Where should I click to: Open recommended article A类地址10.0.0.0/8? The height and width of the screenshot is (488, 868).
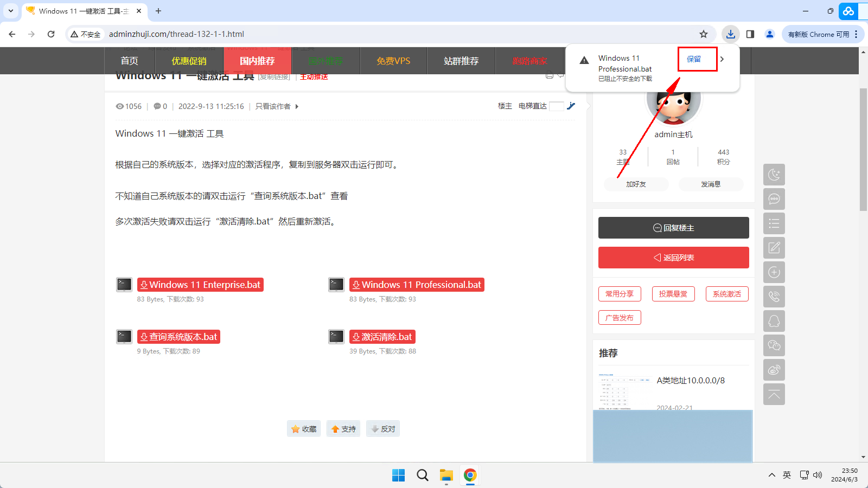(x=691, y=381)
